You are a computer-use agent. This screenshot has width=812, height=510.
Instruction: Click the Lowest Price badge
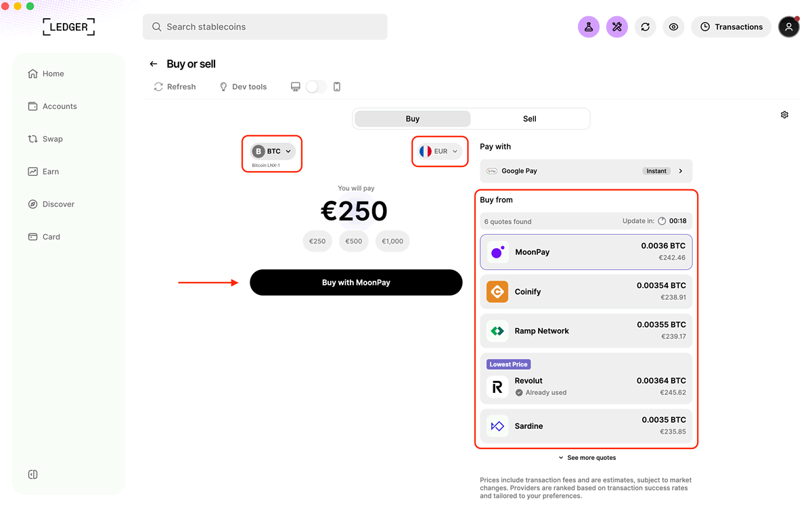(508, 365)
